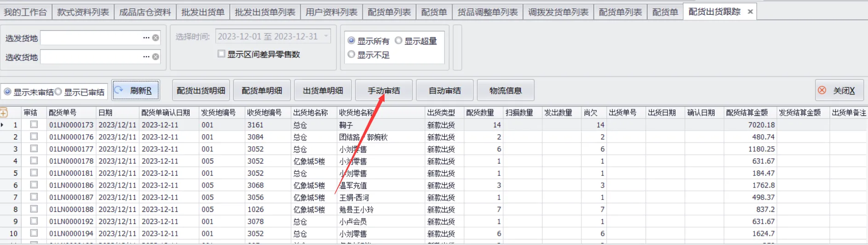Image resolution: width=868 pixels, height=245 pixels.
Task: Click 手动审结 button
Action: [384, 90]
